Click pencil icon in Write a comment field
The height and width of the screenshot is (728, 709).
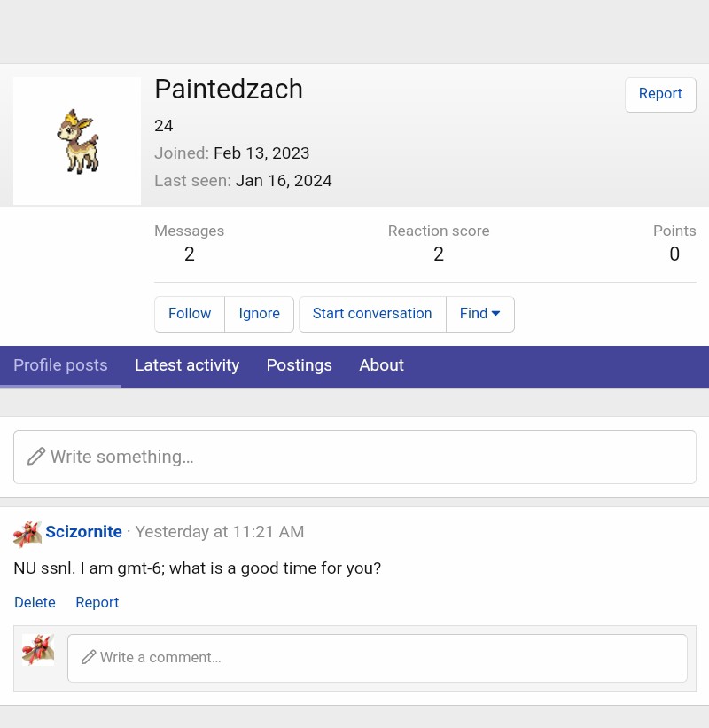coord(88,657)
